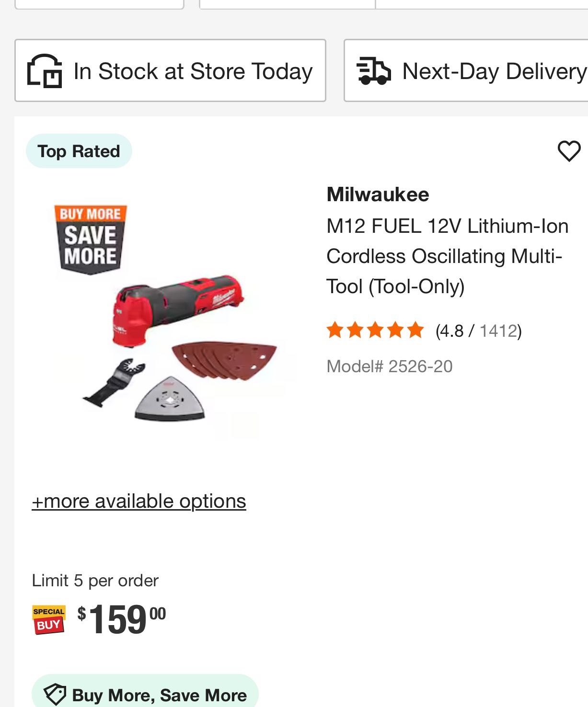Click the orange star rating
588x707 pixels.
[375, 331]
